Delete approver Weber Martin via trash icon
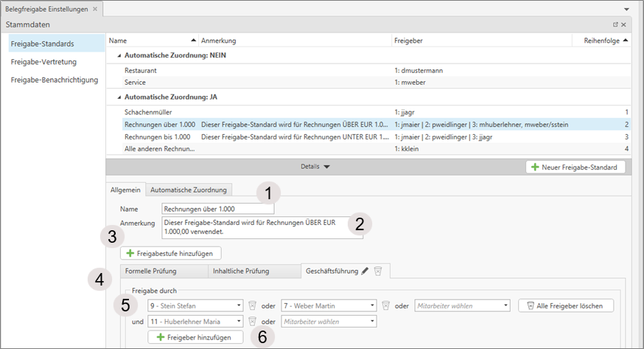Image resolution: width=644 pixels, height=349 pixels. [385, 305]
